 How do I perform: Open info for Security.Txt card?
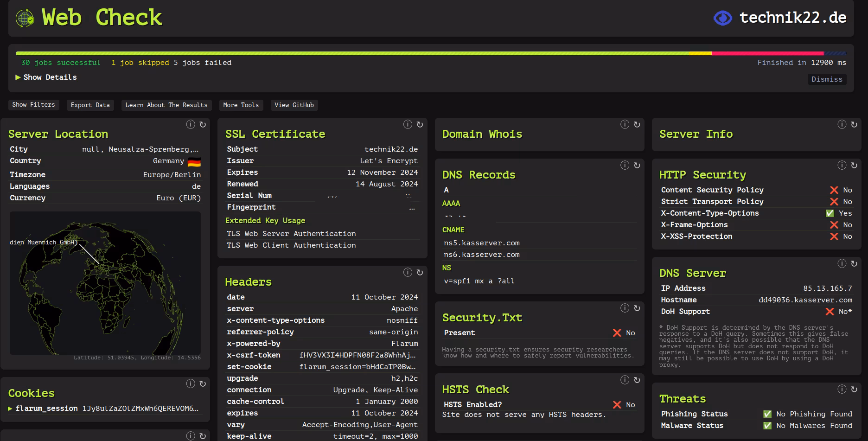[625, 308]
